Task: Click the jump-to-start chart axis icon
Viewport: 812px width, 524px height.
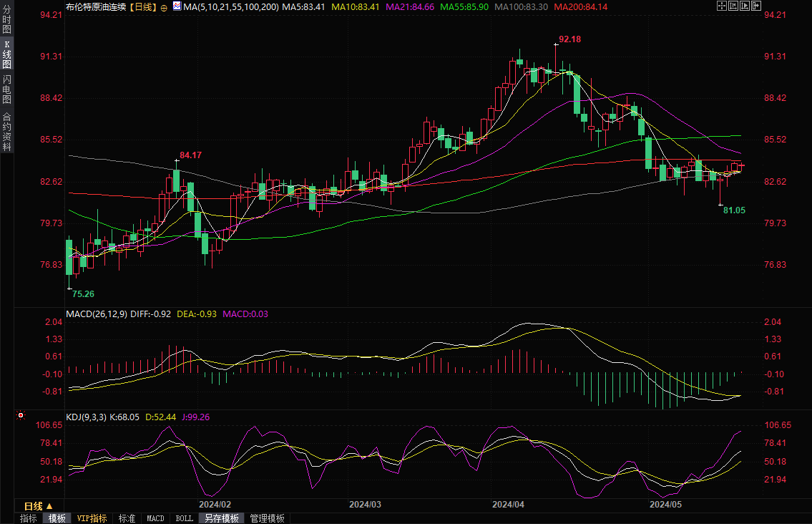Action: (x=735, y=6)
